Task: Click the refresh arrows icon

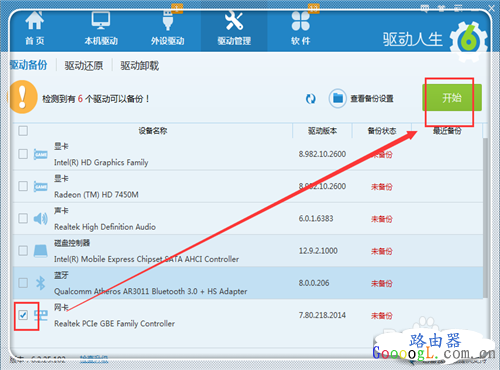Action: tap(311, 99)
